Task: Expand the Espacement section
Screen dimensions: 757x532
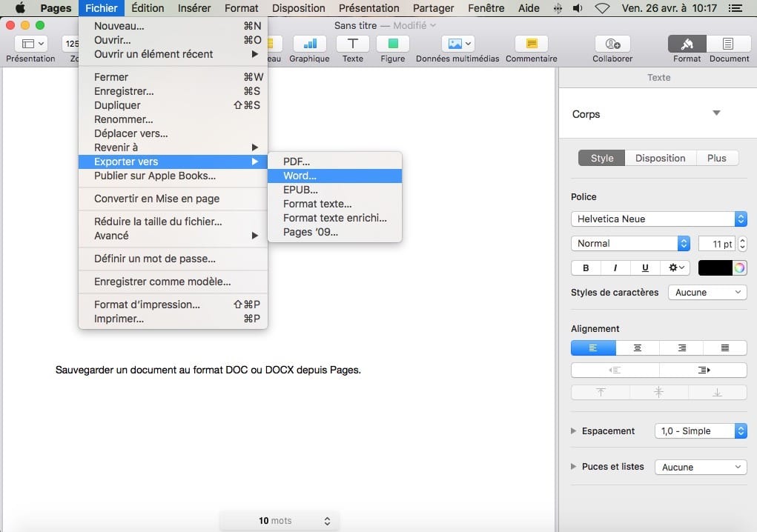Action: click(x=574, y=430)
